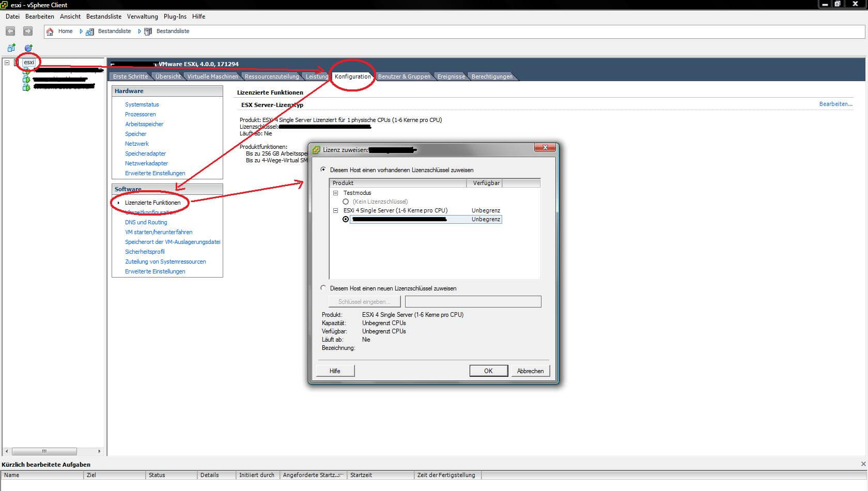868x491 pixels.
Task: Open DNS und Routing link
Action: click(146, 222)
